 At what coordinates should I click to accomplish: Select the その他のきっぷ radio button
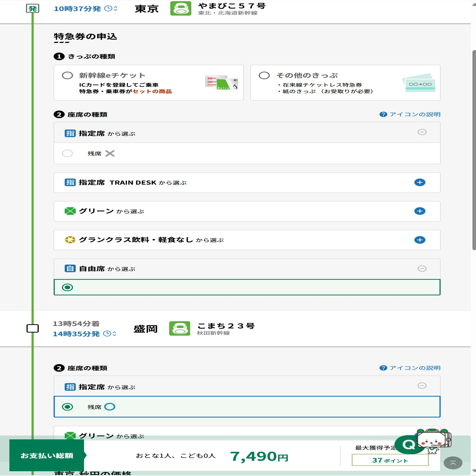click(x=264, y=75)
